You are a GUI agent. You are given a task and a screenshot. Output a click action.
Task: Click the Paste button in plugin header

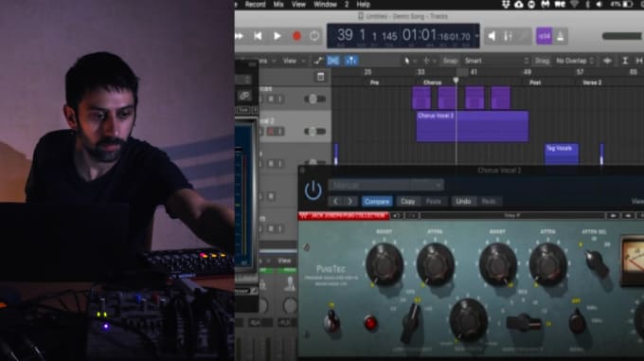pyautogui.click(x=434, y=201)
